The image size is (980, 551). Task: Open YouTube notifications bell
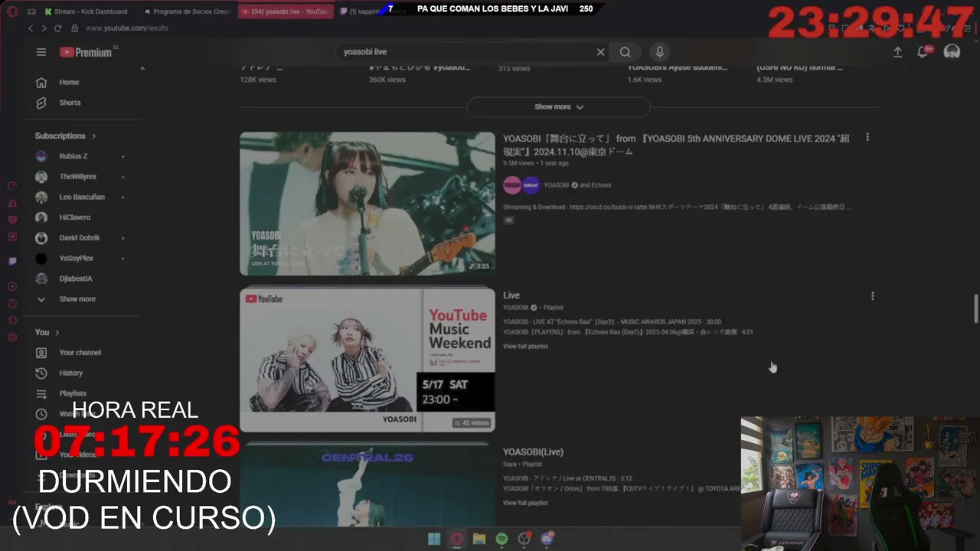click(923, 52)
